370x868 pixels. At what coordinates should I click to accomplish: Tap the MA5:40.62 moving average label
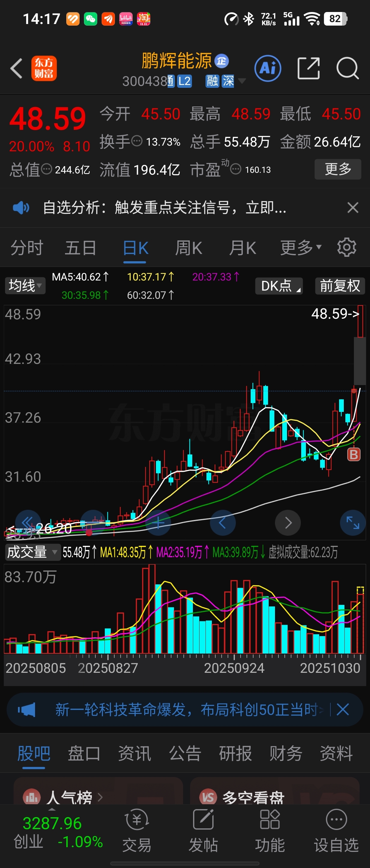[81, 277]
